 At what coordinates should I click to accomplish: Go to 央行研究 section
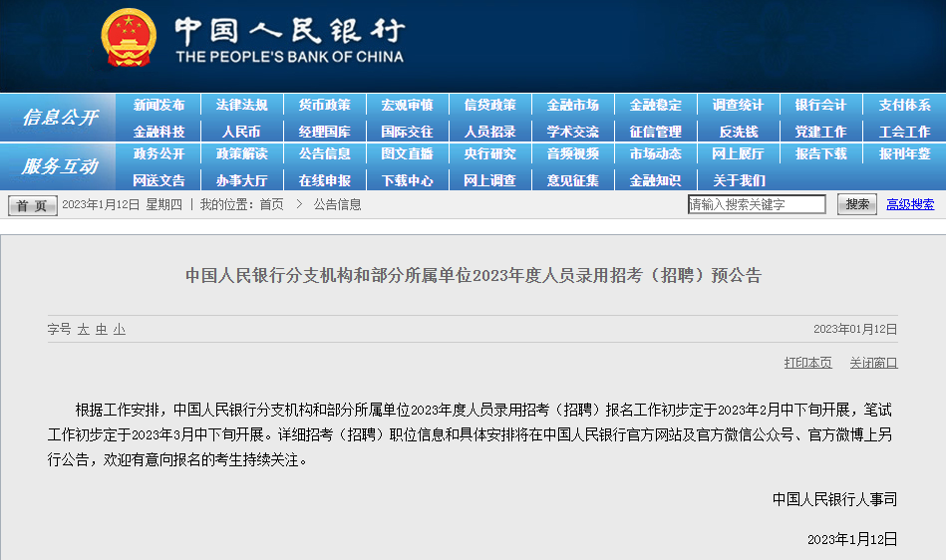[x=489, y=153]
